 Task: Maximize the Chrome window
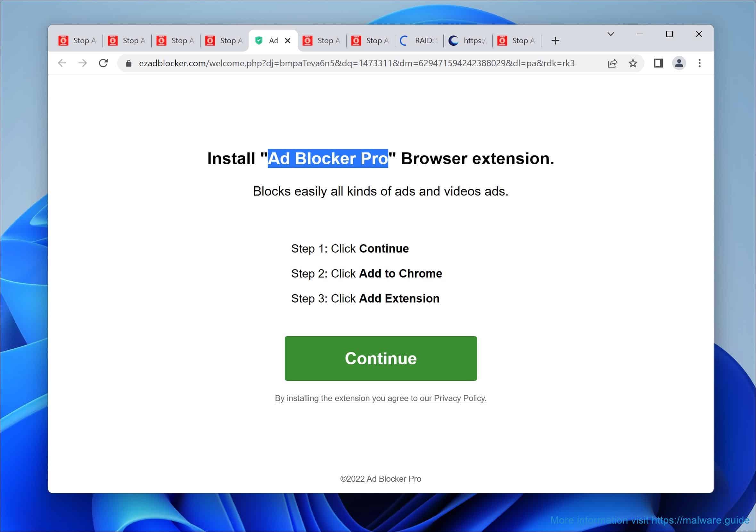click(669, 34)
